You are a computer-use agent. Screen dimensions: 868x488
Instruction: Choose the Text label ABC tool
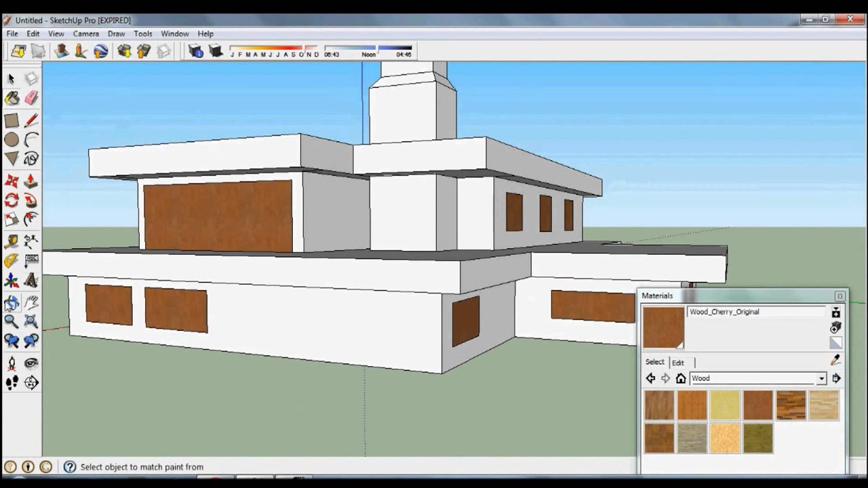[x=31, y=261]
